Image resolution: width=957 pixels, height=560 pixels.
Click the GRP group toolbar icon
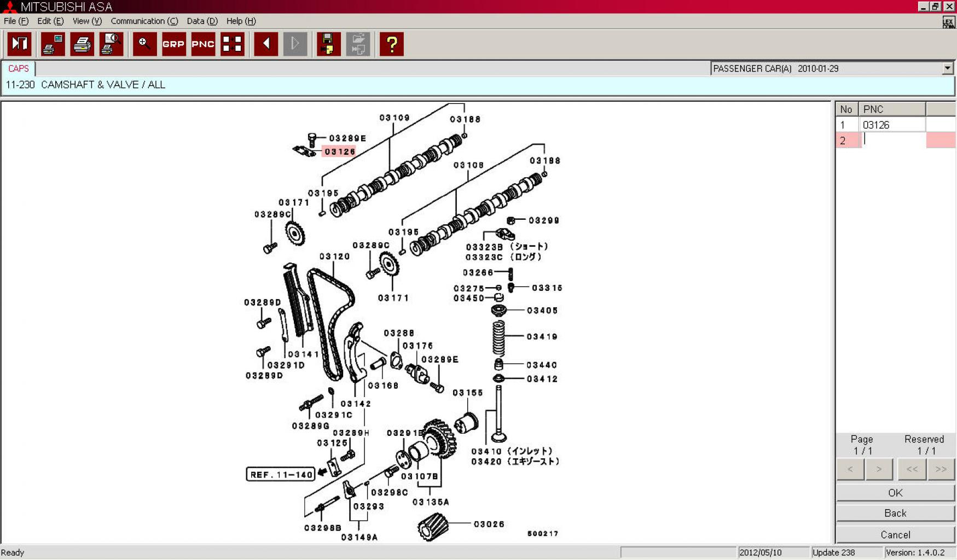tap(173, 44)
